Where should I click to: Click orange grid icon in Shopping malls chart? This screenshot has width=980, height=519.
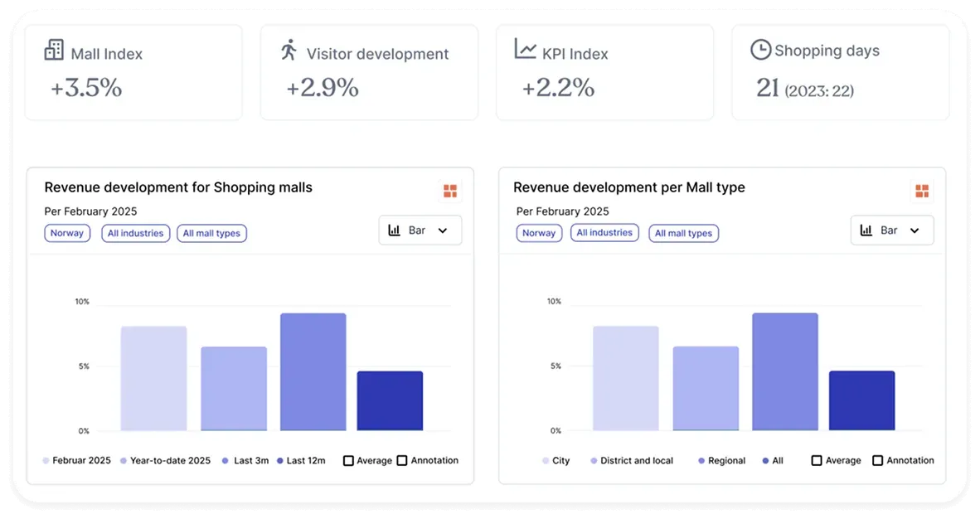coord(450,192)
